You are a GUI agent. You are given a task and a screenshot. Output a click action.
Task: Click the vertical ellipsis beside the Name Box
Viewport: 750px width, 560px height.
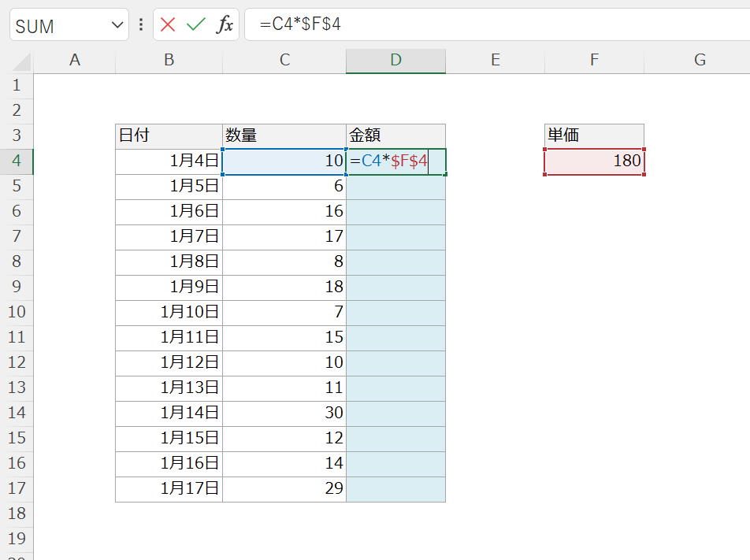[140, 24]
